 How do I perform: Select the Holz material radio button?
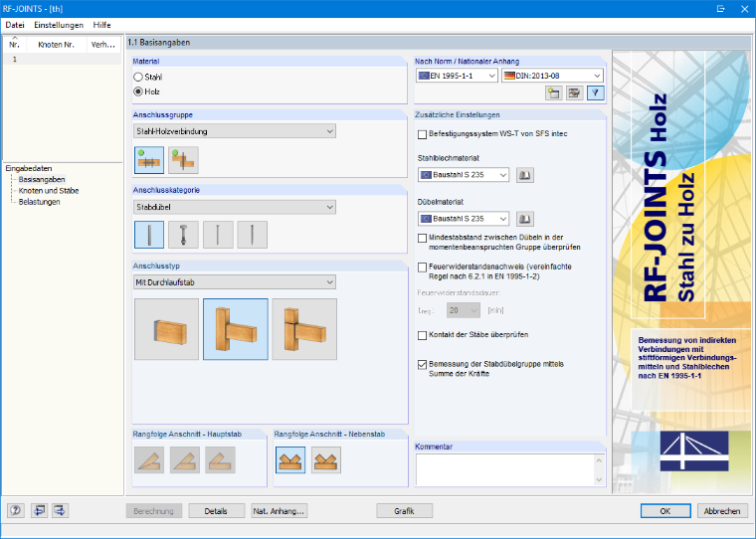pos(138,91)
